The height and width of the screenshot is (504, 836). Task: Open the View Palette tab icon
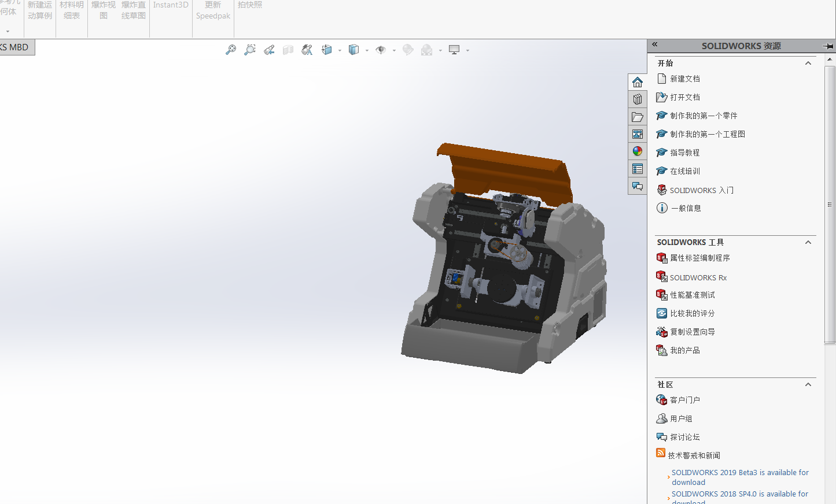coord(637,134)
